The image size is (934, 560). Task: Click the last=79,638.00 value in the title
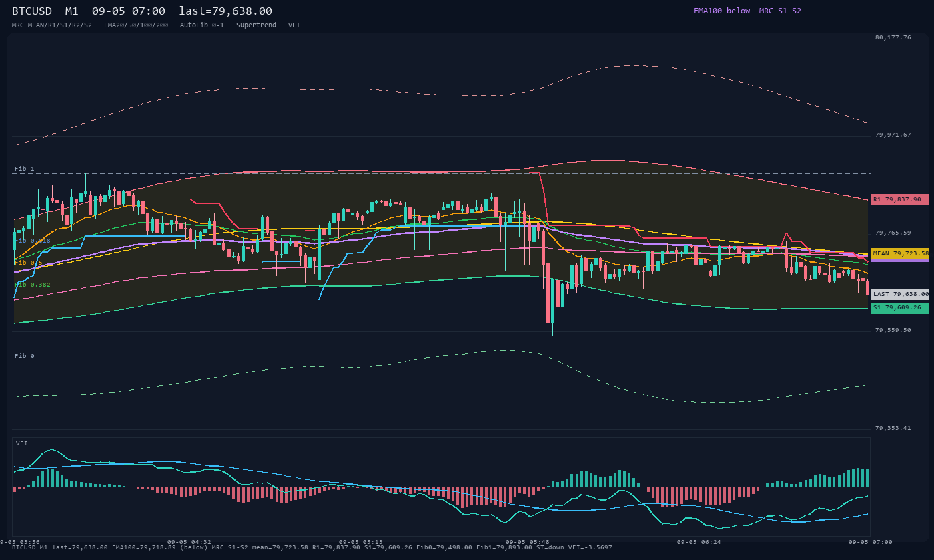225,11
